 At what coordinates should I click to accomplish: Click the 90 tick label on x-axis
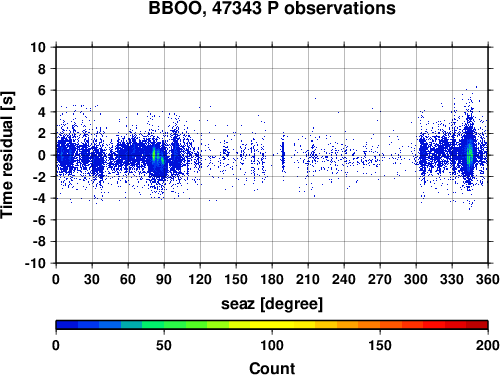[164, 279]
